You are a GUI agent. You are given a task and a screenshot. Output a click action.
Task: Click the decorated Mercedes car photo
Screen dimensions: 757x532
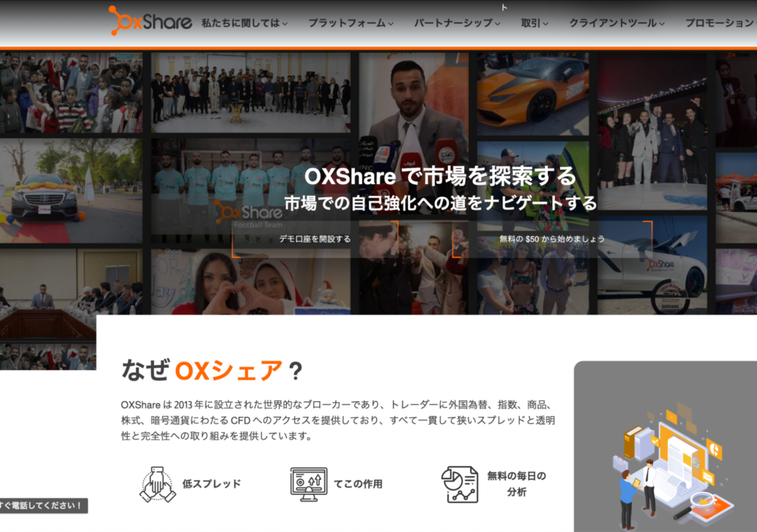pos(71,191)
